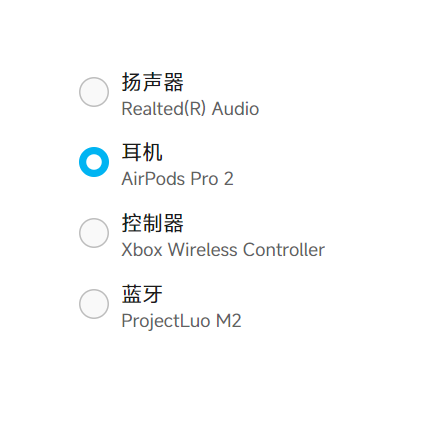Click the 扬声器 device title
This screenshot has width=428, height=423.
tap(153, 82)
